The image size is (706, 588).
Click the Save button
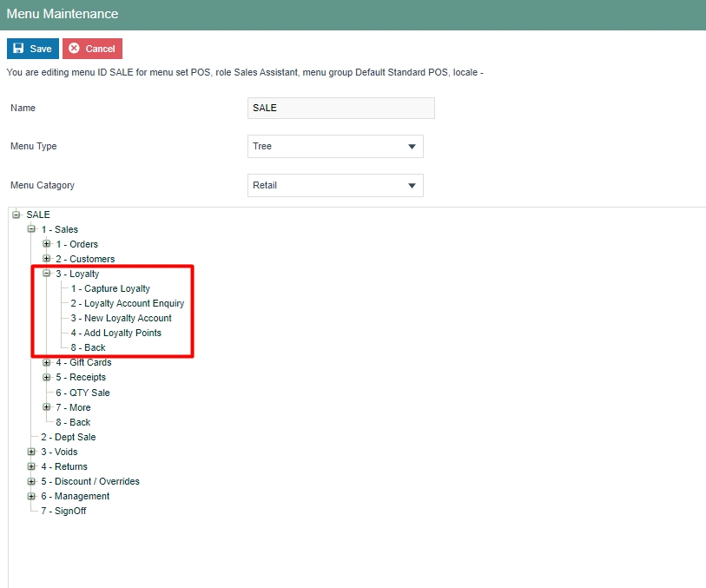tap(32, 49)
